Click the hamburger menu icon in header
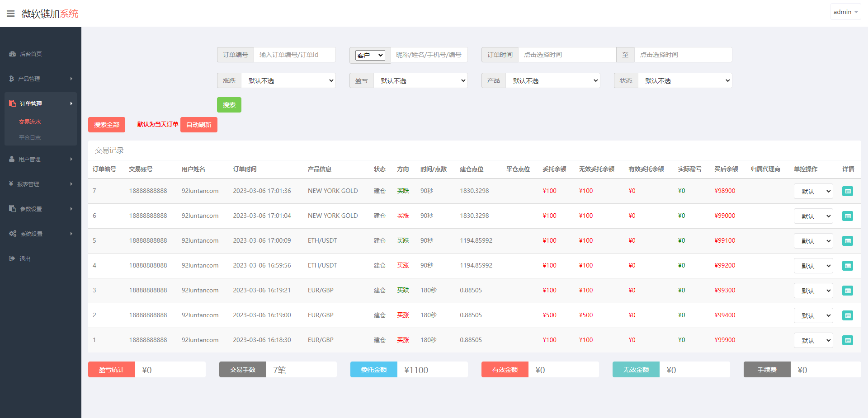 tap(10, 14)
